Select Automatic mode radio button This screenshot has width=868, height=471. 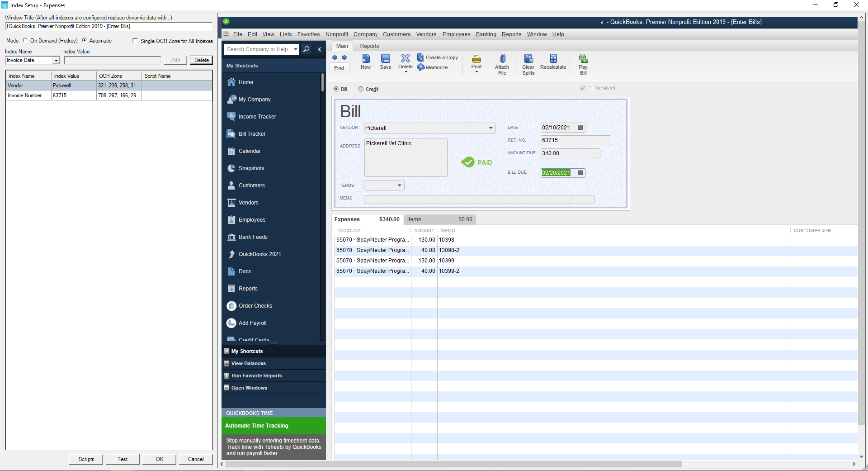85,40
